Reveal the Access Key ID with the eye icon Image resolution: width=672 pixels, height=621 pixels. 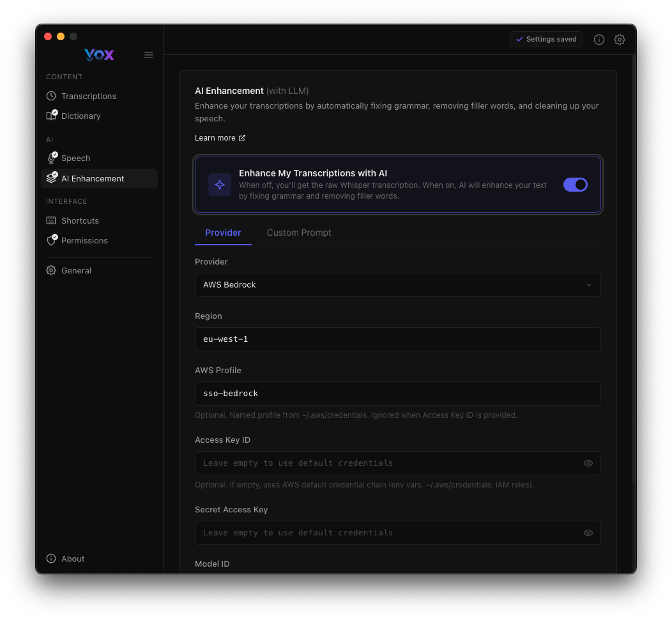(x=588, y=463)
